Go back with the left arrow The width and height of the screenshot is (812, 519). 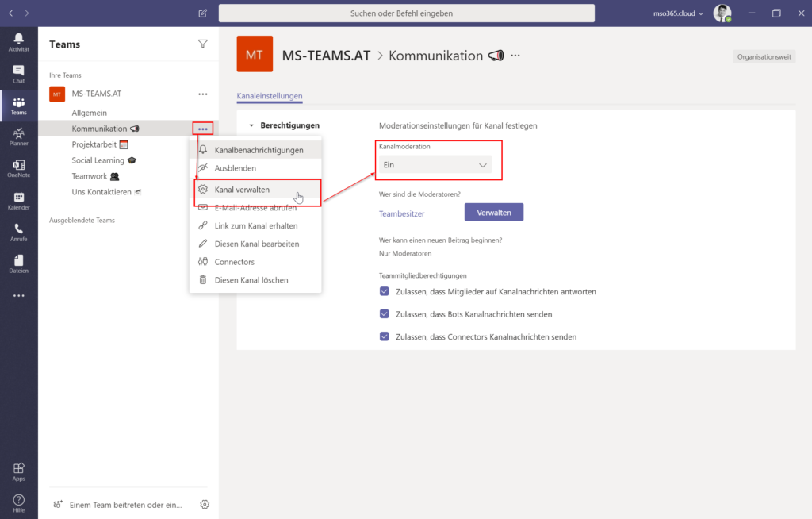tap(11, 13)
